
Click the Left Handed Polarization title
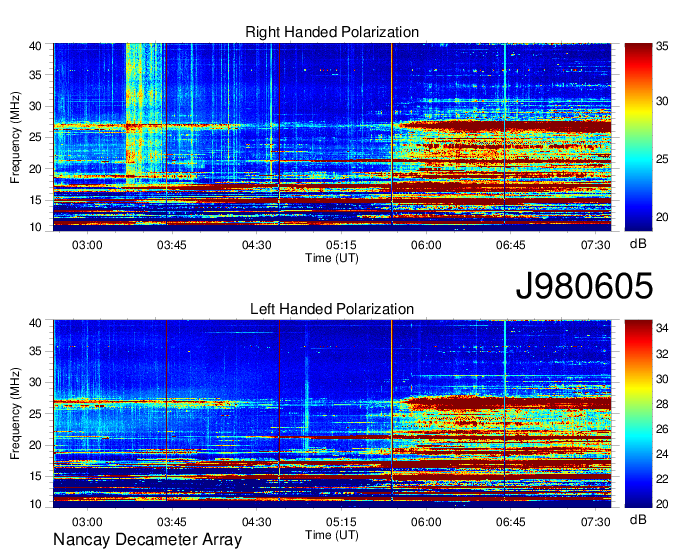(332, 309)
